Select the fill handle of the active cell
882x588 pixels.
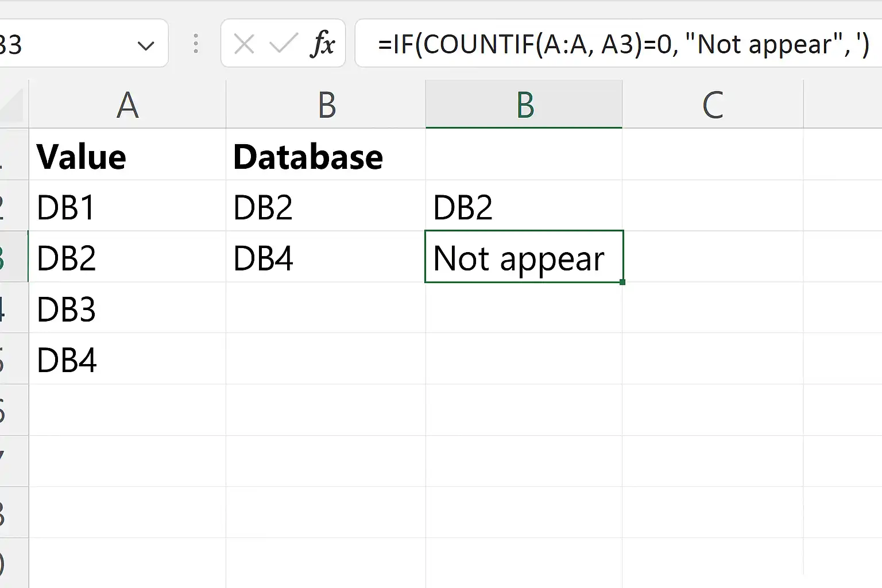point(622,282)
